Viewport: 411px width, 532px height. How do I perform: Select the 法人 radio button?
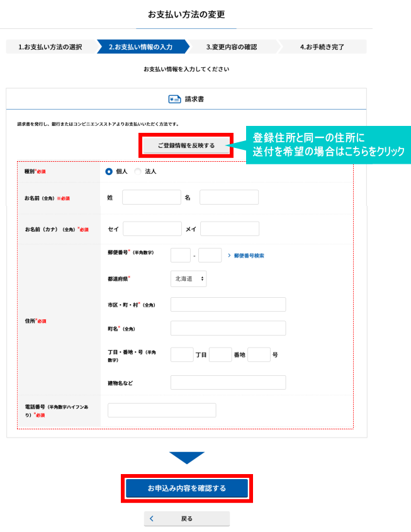click(138, 172)
